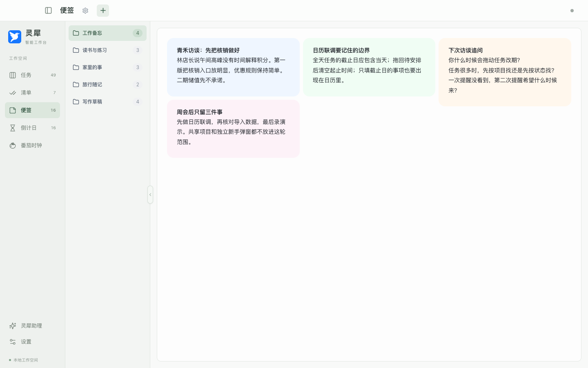Open the 写作草稿 folder

[x=107, y=102]
